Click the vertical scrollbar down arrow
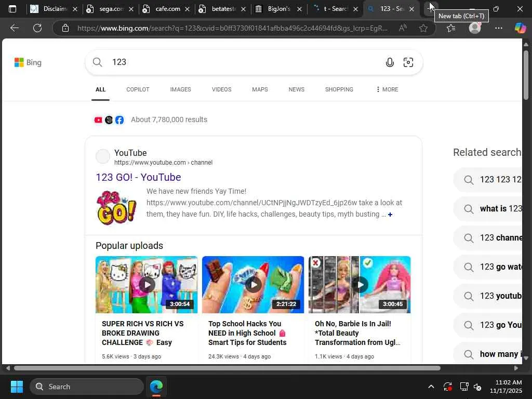Viewport: 532px width, 399px height. tap(526, 358)
